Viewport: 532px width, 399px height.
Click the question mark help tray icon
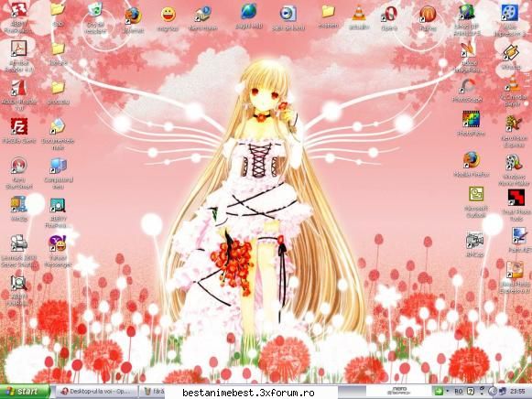(x=471, y=391)
